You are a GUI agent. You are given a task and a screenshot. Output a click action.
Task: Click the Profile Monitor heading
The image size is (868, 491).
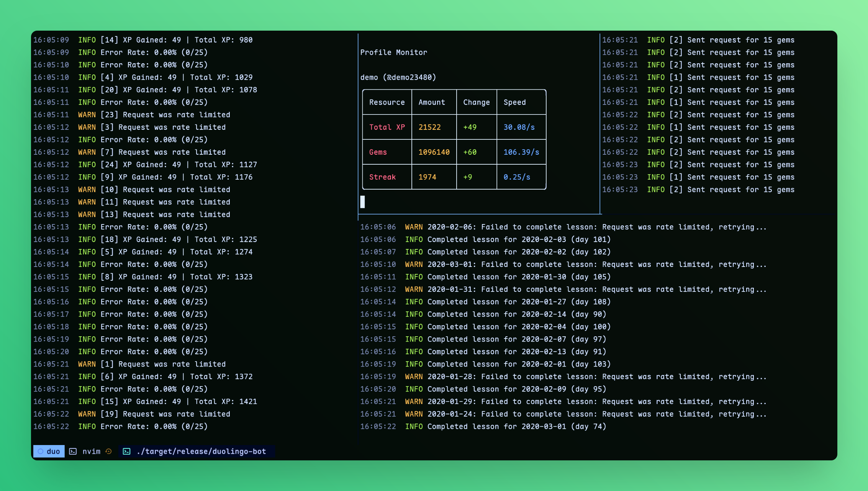click(x=393, y=52)
